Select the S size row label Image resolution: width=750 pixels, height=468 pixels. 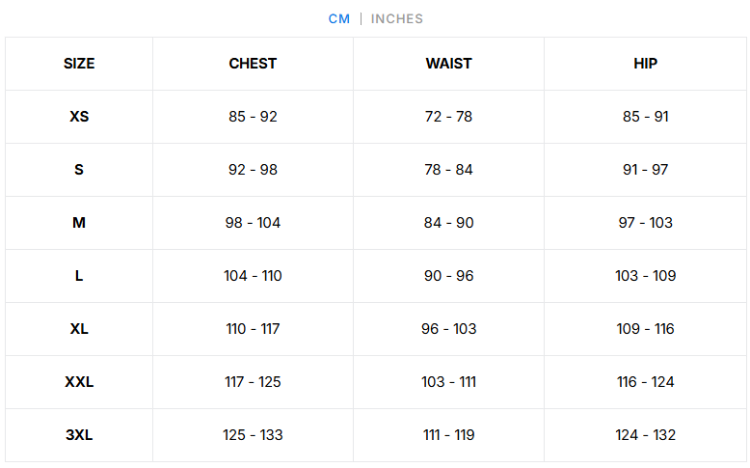(79, 170)
